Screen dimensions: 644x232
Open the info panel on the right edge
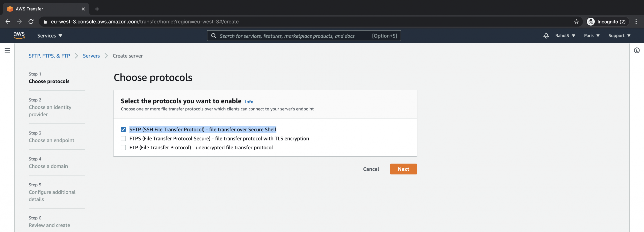[637, 50]
